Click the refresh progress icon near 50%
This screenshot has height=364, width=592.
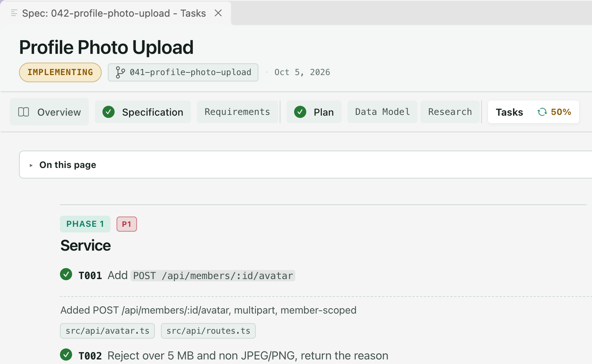[x=542, y=112]
